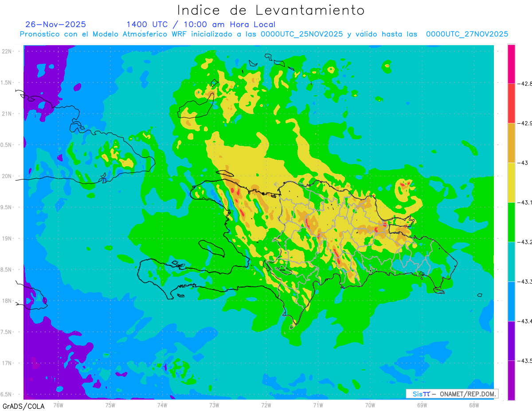
Task: Click the '74W' longitude label
Action: click(162, 405)
